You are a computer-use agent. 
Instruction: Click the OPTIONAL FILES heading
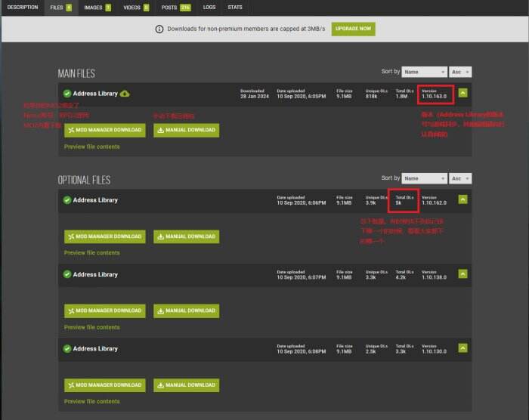[x=84, y=180]
